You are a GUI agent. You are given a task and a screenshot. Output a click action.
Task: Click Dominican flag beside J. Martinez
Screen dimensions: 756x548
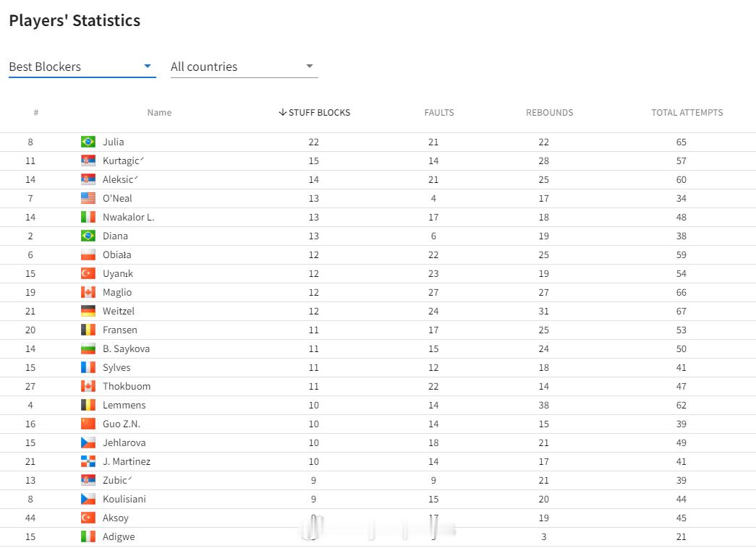point(88,461)
